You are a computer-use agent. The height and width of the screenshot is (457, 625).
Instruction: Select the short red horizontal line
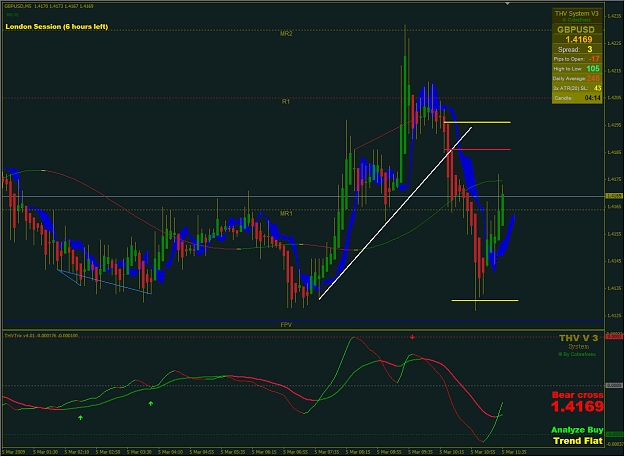coord(477,149)
